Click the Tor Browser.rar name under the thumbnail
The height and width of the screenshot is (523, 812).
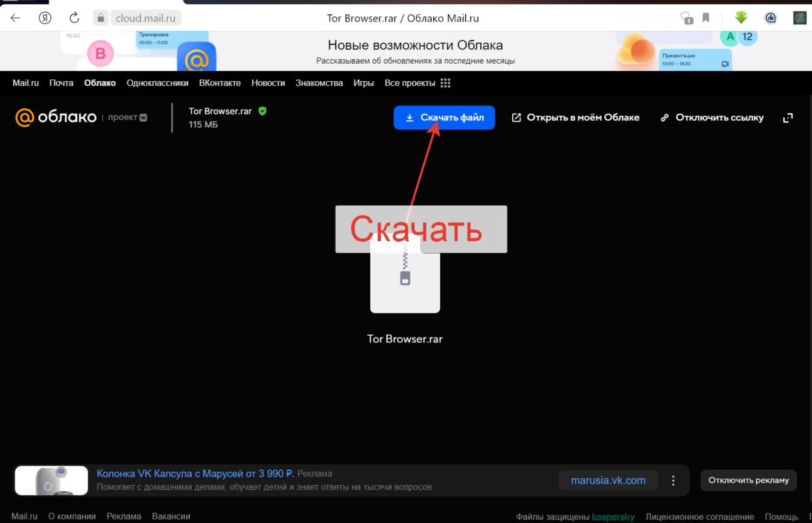(405, 339)
